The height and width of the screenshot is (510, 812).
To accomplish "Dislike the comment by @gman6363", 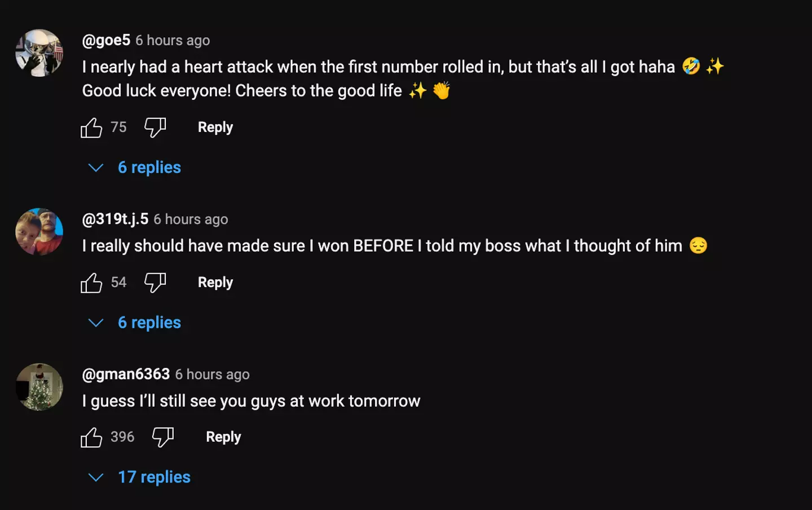I will tap(163, 437).
